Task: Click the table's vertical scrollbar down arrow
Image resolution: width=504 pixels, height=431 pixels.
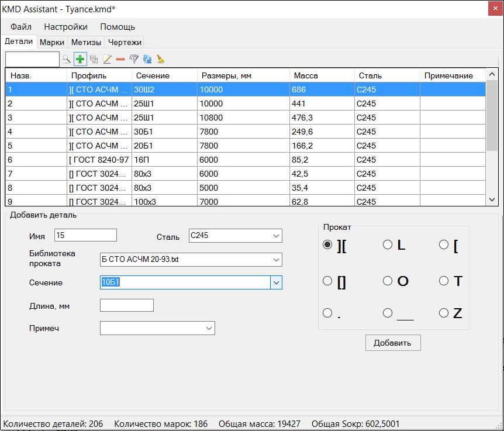Action: 492,200
